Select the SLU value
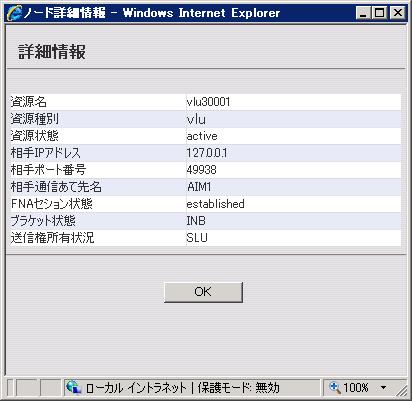The width and height of the screenshot is (412, 401). tap(197, 238)
